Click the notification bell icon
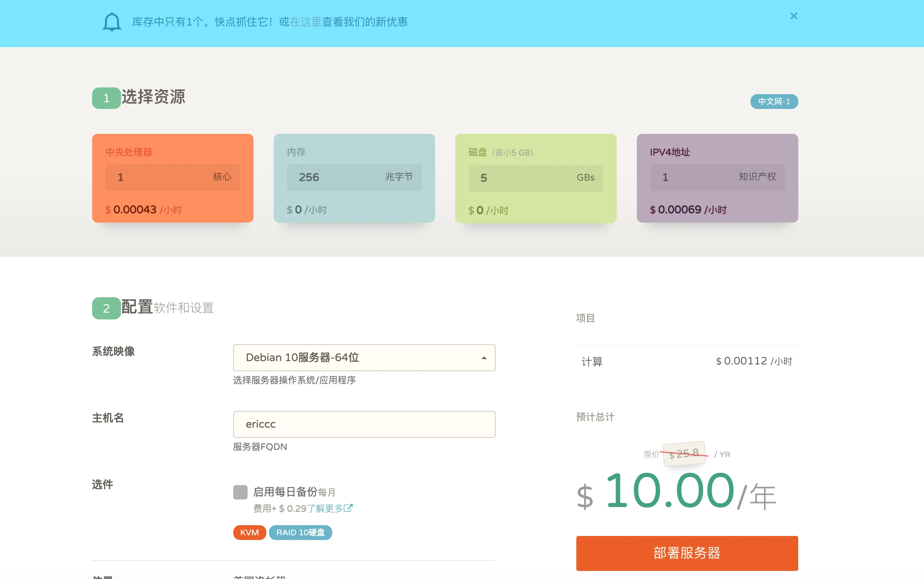The image size is (924, 579). 111,22
